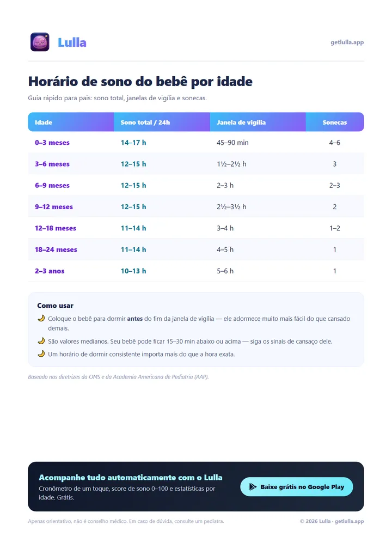Click the Lulla purple app logo icon
This screenshot has width=392, height=555.
(x=40, y=42)
